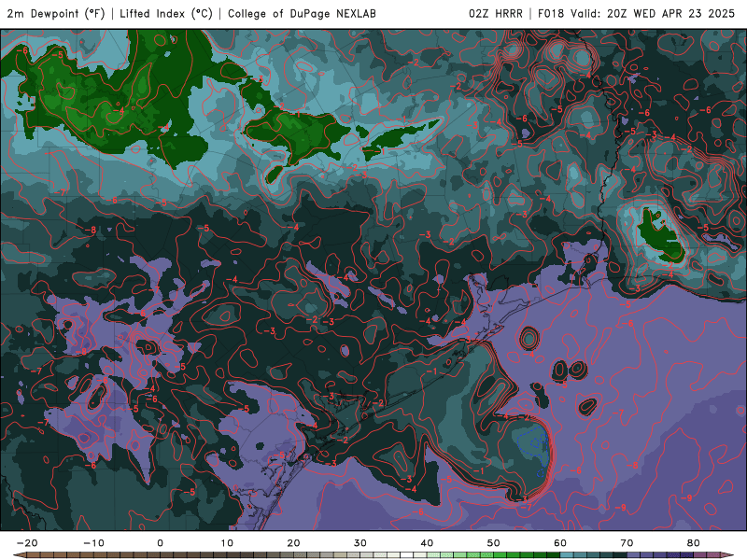Viewport: 747px width, 560px height.
Task: Click the 20 label on the dewpoint colorbar
Action: coord(293,543)
